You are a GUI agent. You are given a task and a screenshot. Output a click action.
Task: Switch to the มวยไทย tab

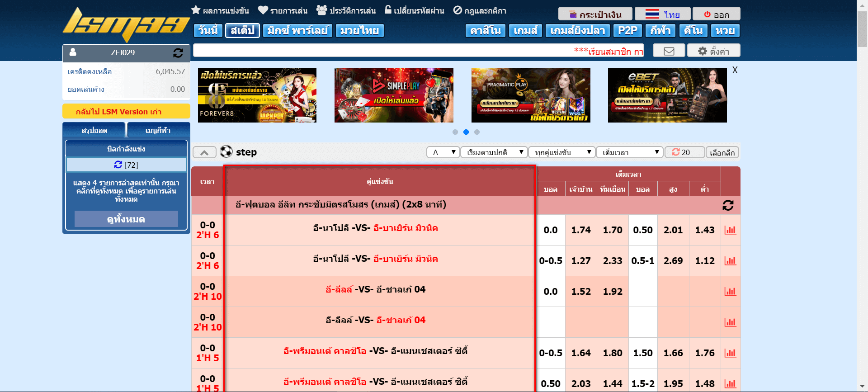[x=359, y=30]
